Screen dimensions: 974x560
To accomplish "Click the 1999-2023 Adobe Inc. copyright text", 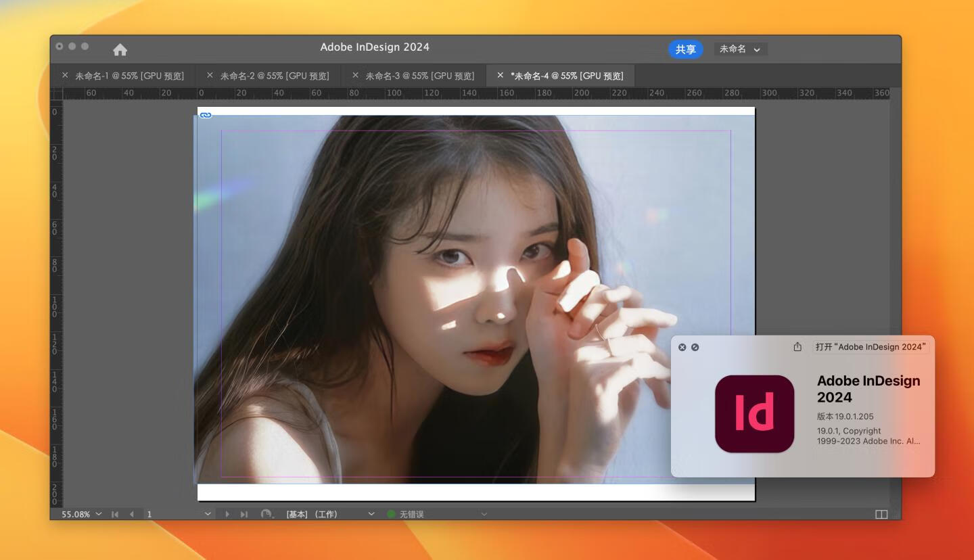I will point(868,441).
